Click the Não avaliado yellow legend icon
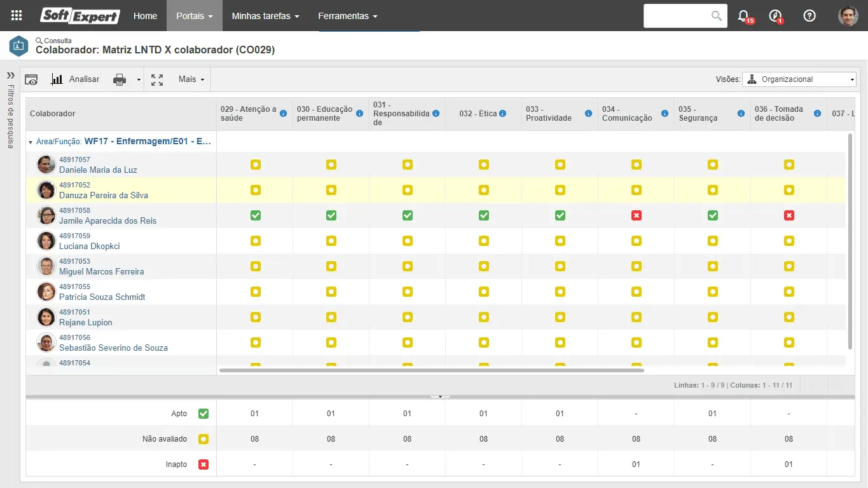Screen dimensions: 868x488 [203, 439]
